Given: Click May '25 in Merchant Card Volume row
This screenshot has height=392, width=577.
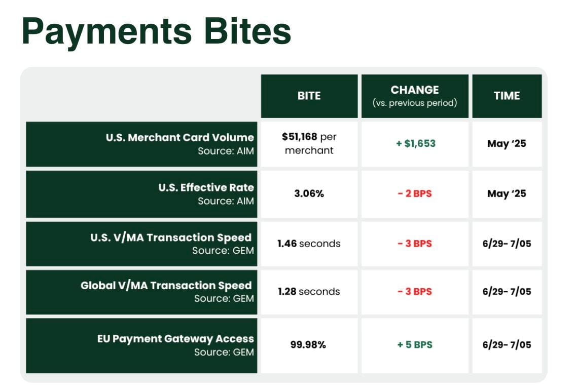Looking at the screenshot, I should click(x=507, y=143).
